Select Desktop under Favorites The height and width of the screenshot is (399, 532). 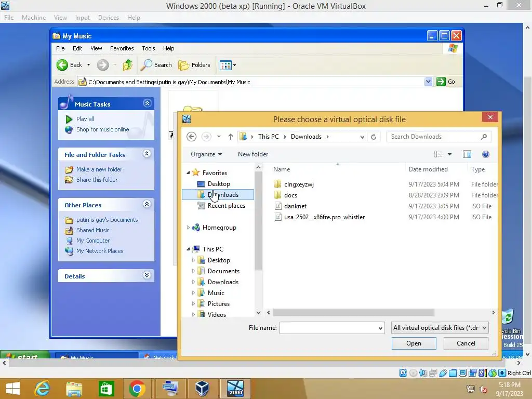pos(219,184)
